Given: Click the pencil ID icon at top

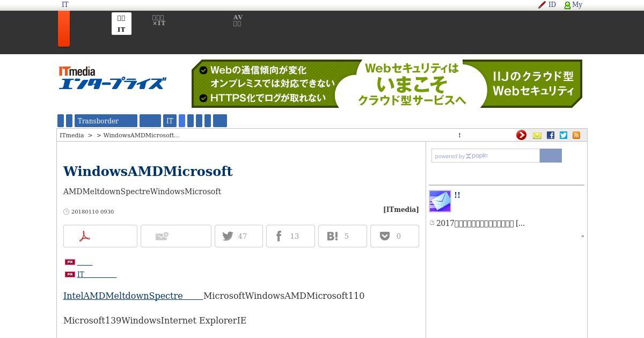Looking at the screenshot, I should tap(547, 5).
